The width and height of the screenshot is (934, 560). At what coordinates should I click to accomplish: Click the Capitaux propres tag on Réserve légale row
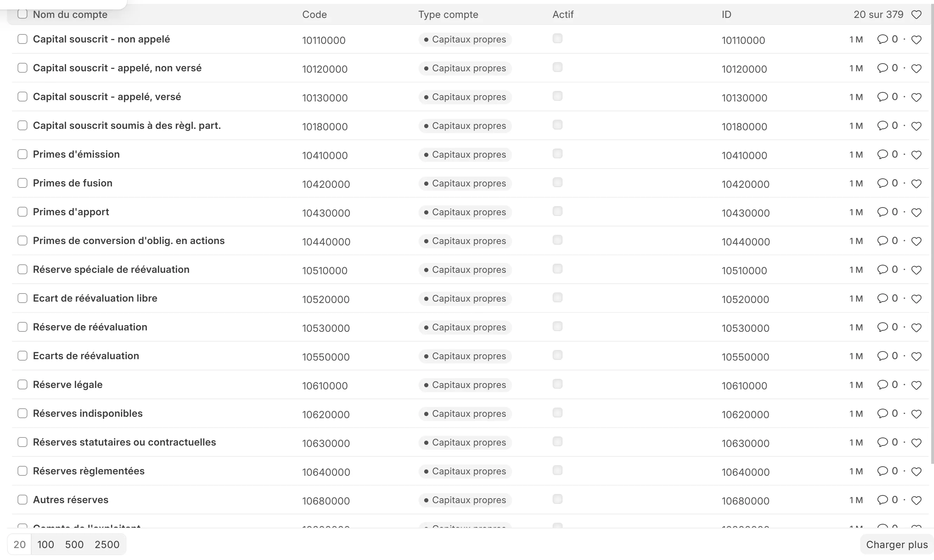465,385
